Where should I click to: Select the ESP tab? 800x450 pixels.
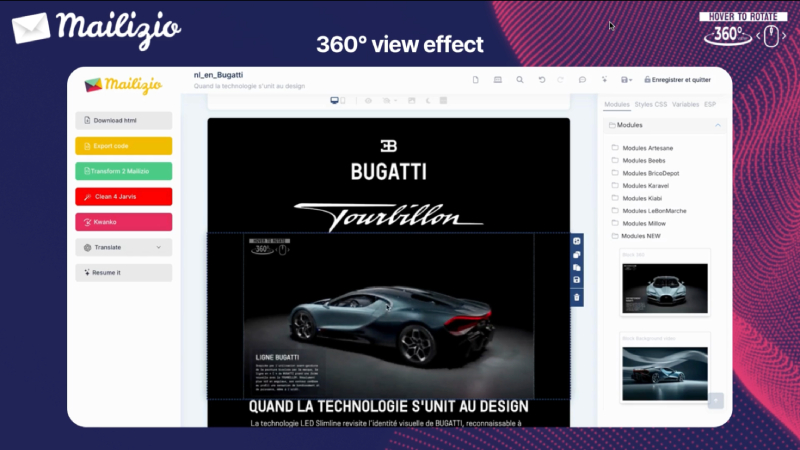pyautogui.click(x=710, y=104)
